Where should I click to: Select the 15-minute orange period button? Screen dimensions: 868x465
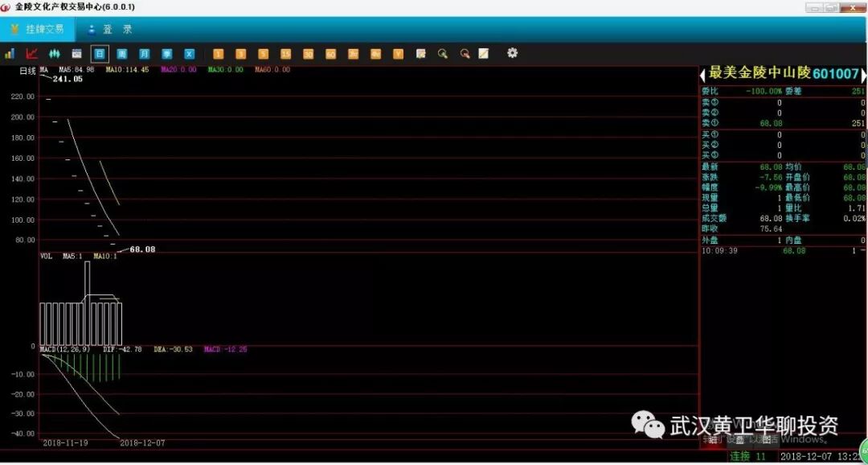(x=285, y=54)
